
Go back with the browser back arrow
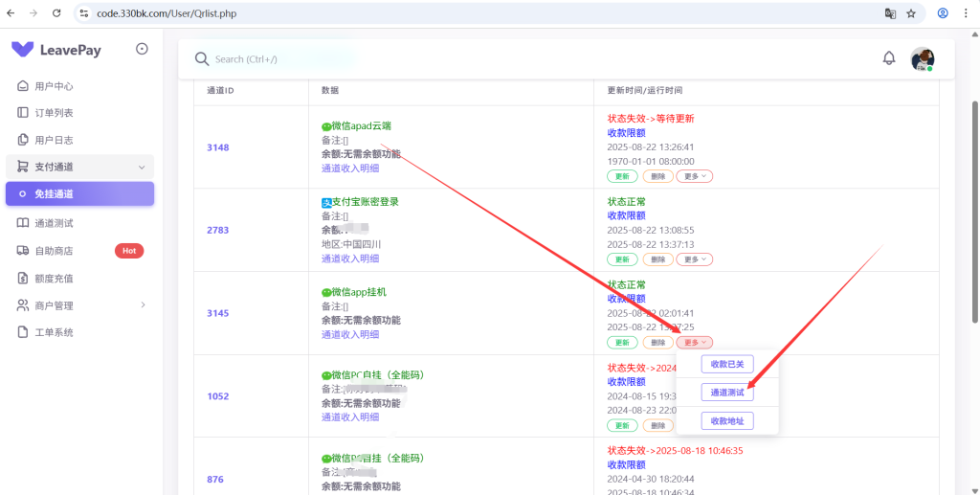pyautogui.click(x=11, y=13)
